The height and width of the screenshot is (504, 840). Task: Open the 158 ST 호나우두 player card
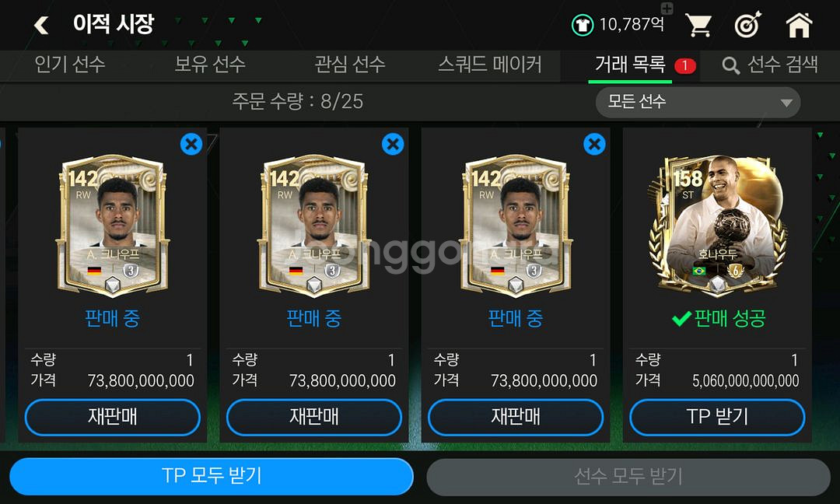click(x=717, y=225)
